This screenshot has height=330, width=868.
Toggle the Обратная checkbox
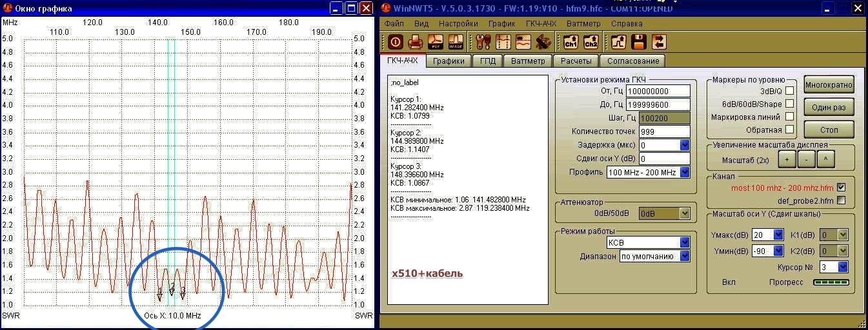[789, 130]
